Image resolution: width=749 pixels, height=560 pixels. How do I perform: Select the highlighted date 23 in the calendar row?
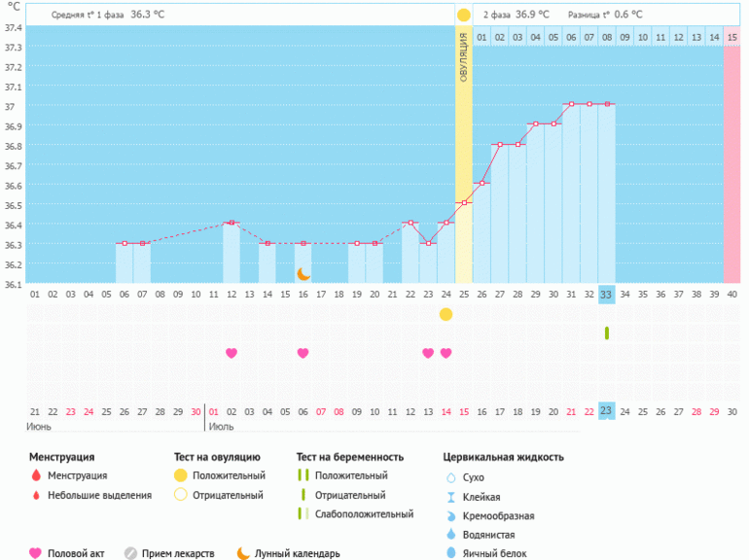(x=606, y=411)
